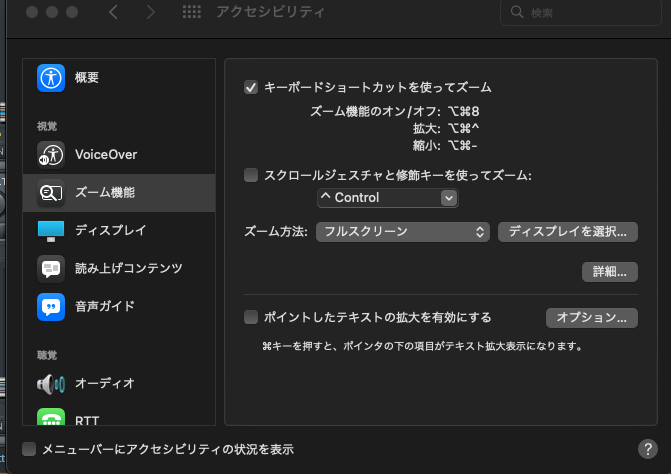671x474 pixels.
Task: Toggle メニューバーにアクセシビリティの状況を表示 checkbox
Action: (x=29, y=449)
